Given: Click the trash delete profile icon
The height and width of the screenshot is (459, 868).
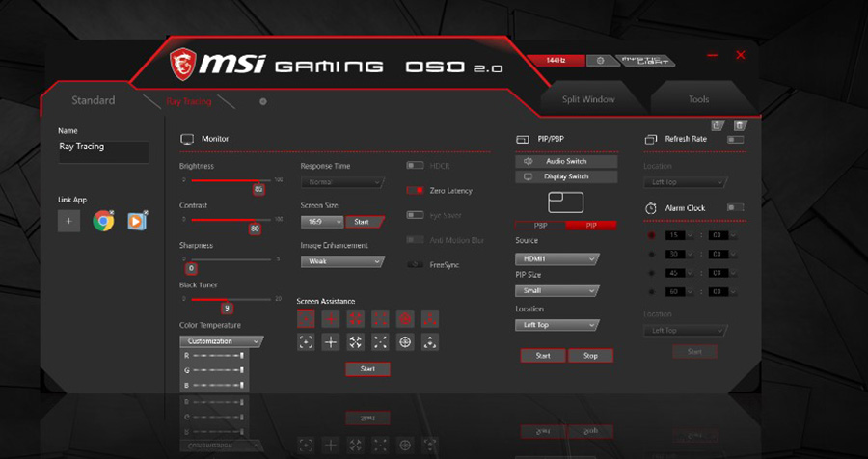Looking at the screenshot, I should tap(740, 125).
